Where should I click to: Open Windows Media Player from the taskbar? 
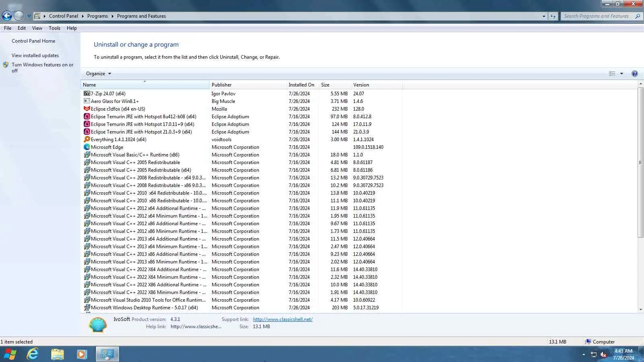82,354
